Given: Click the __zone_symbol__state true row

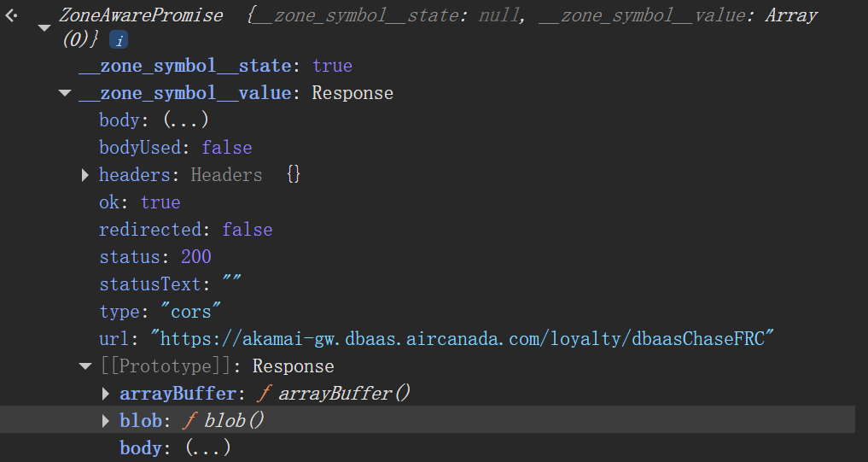Looking at the screenshot, I should 215,66.
